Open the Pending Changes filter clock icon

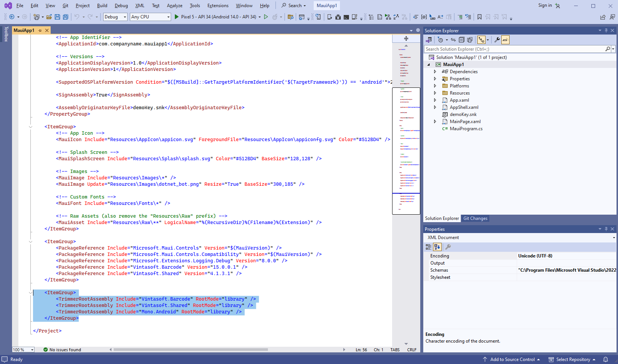tap(441, 40)
